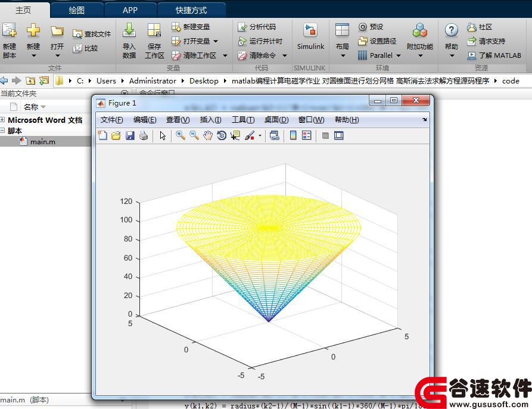This screenshot has width=532, height=409.
Task: Click the Open (打开) folder icon
Action: (x=57, y=31)
